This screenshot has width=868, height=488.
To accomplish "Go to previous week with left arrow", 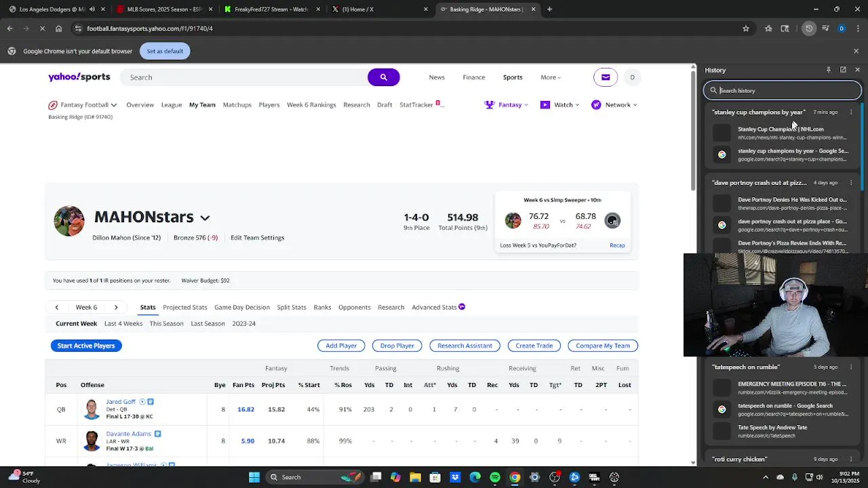I will click(x=57, y=308).
